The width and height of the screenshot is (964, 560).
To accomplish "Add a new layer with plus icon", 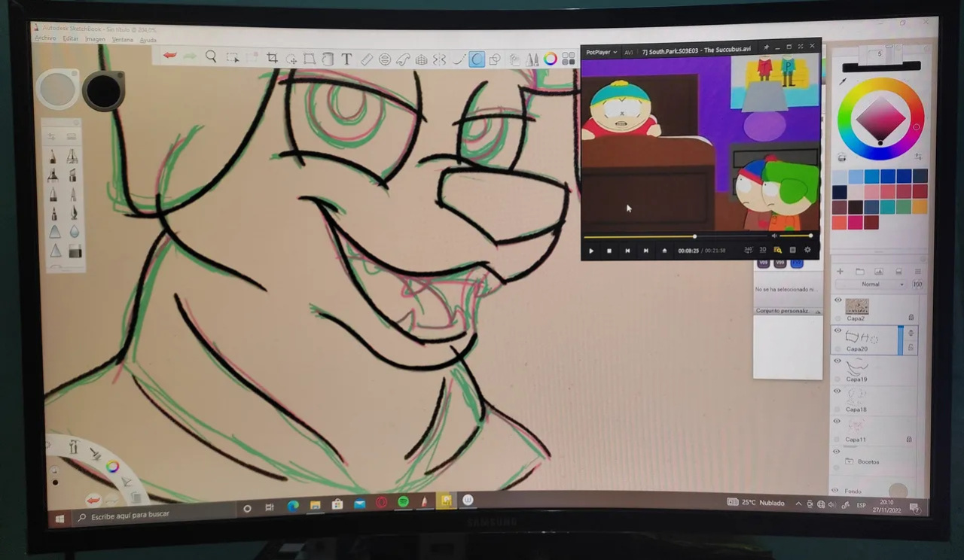I will 840,271.
